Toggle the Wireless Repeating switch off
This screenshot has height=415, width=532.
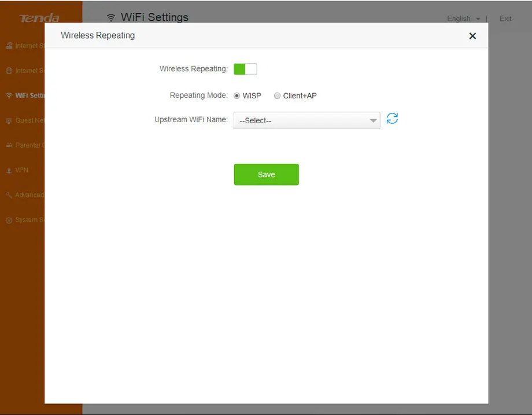point(245,69)
